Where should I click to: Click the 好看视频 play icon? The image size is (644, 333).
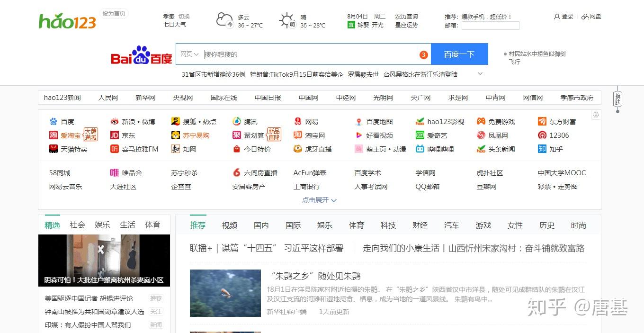tap(359, 135)
